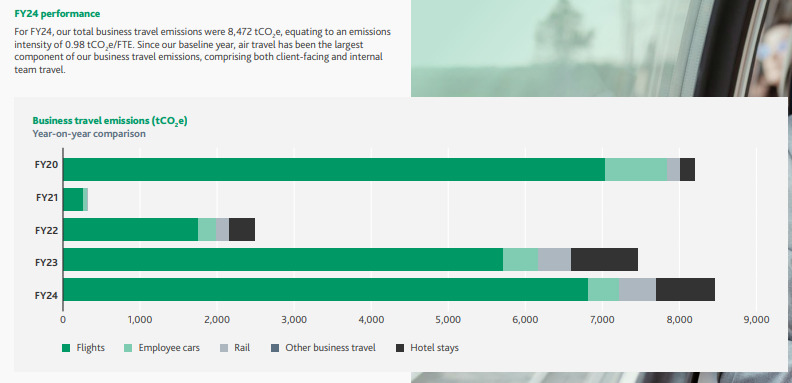Viewport: 792px width, 383px height.
Task: Select the FY23 Rail bar segment
Action: (x=555, y=260)
